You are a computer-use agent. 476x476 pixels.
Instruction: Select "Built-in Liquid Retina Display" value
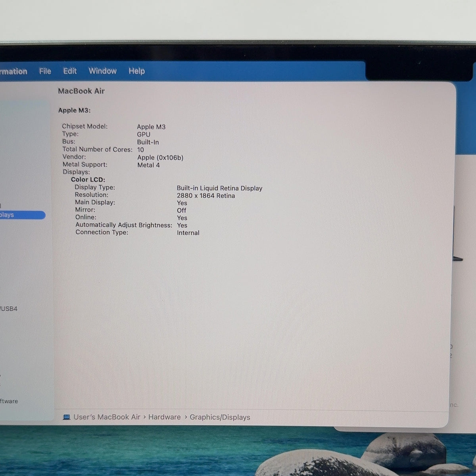click(x=220, y=188)
